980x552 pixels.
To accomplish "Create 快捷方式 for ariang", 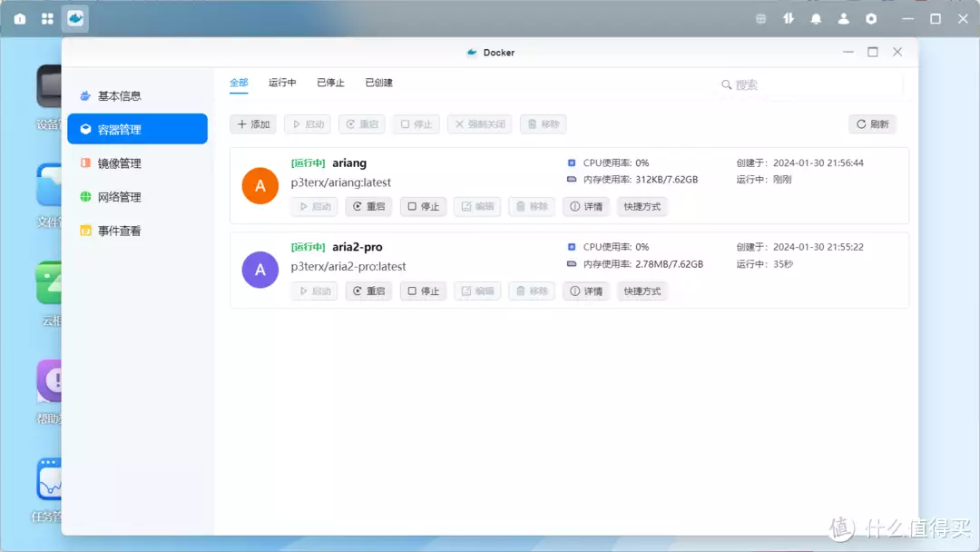I will point(642,206).
